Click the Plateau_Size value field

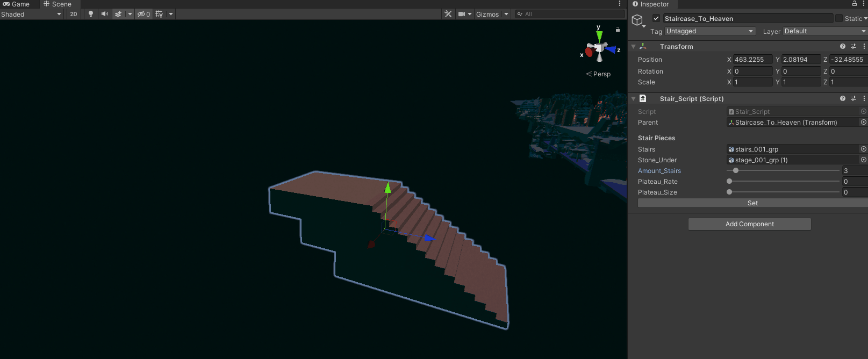pyautogui.click(x=855, y=192)
